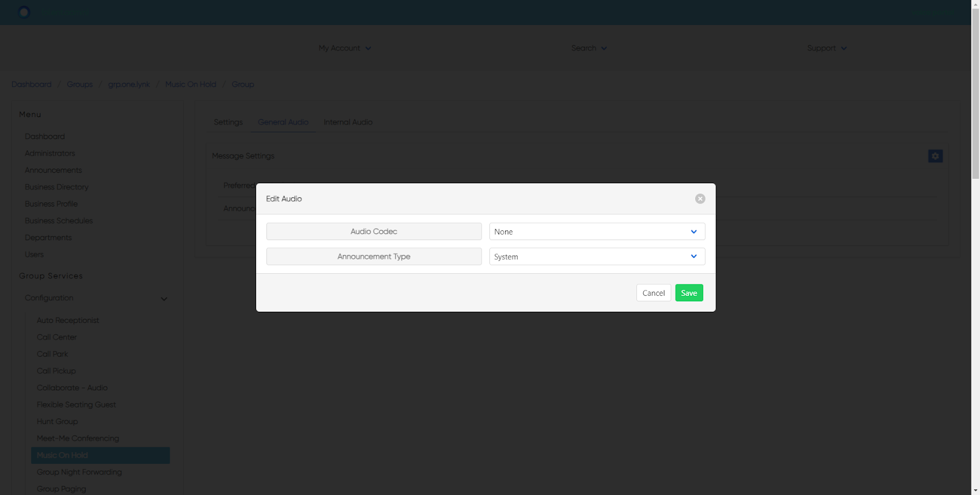
Task: Select Music On Hold in sidebar
Action: click(100, 455)
